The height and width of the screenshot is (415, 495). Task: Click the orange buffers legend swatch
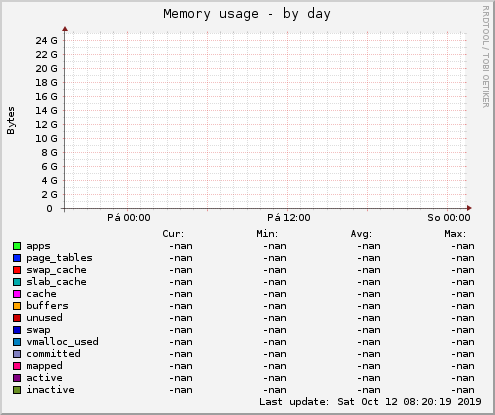pyautogui.click(x=17, y=306)
